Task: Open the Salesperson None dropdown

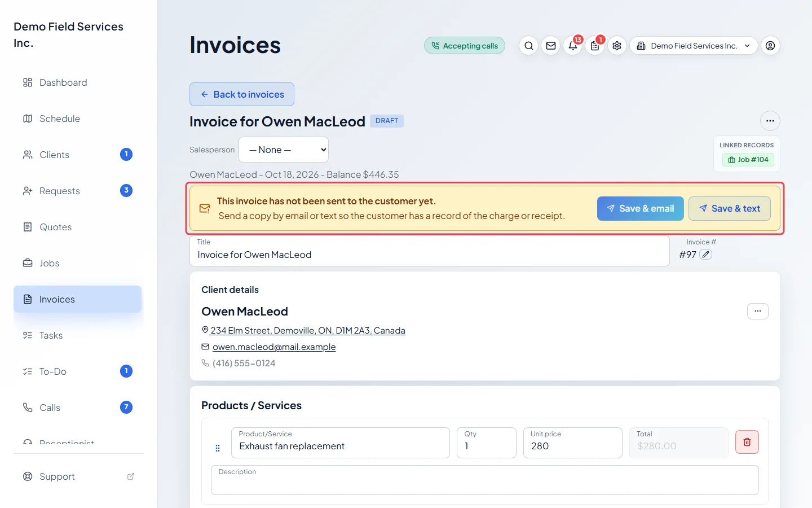Action: pos(284,150)
